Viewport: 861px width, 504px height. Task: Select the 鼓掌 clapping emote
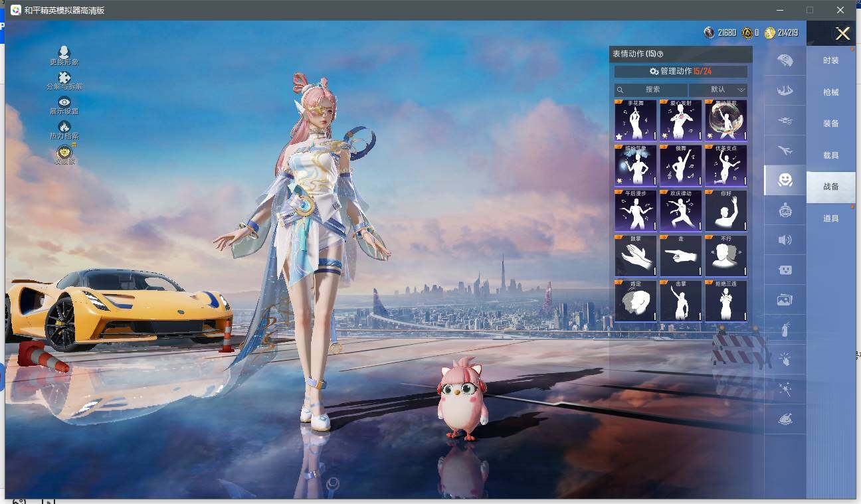636,256
